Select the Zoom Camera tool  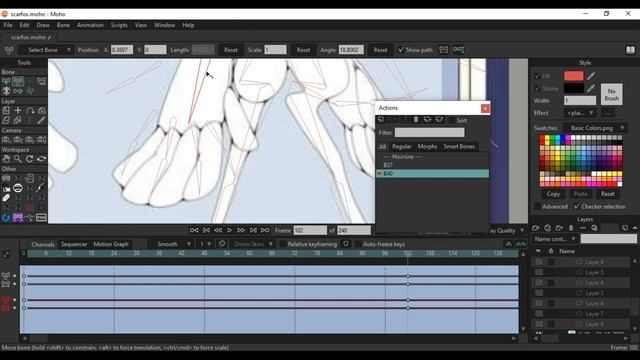[x=18, y=140]
